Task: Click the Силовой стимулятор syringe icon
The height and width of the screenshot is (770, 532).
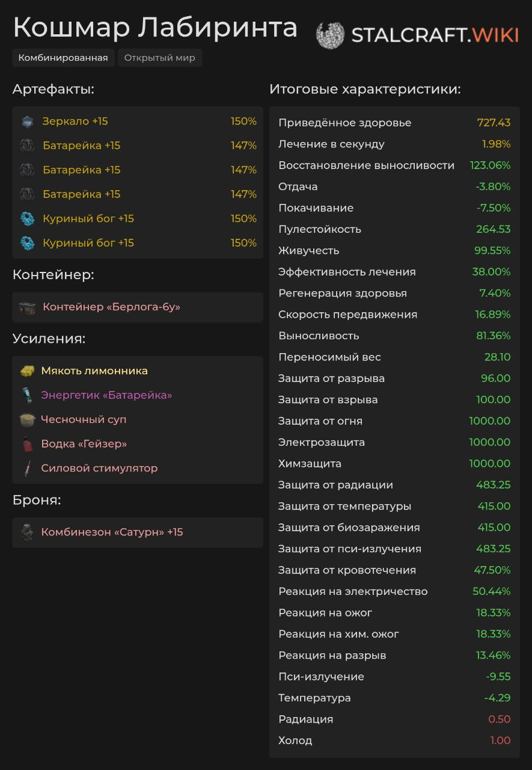Action: click(27, 469)
